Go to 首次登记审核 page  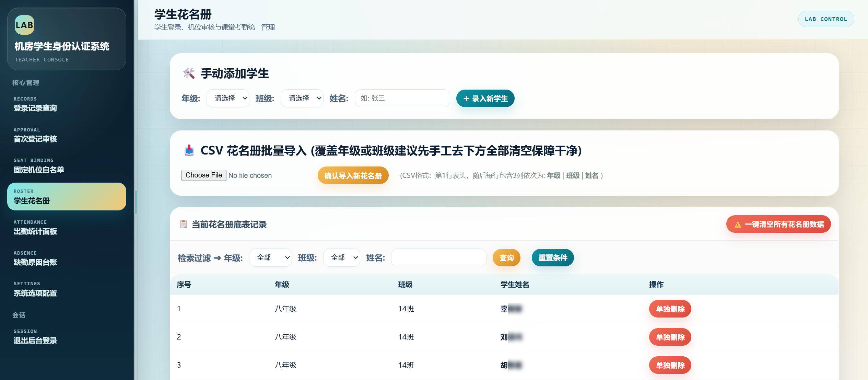tap(67, 135)
